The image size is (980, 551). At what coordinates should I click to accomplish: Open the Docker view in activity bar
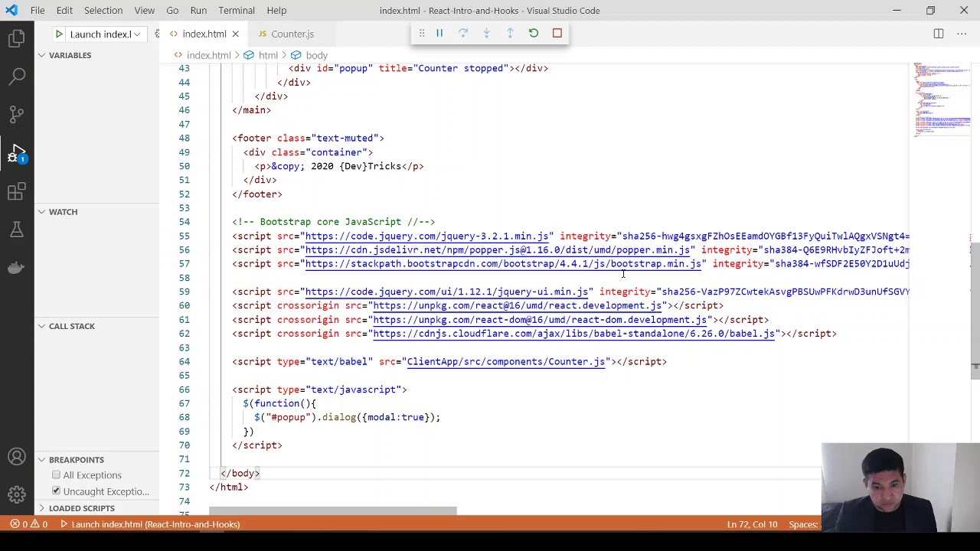click(x=17, y=268)
